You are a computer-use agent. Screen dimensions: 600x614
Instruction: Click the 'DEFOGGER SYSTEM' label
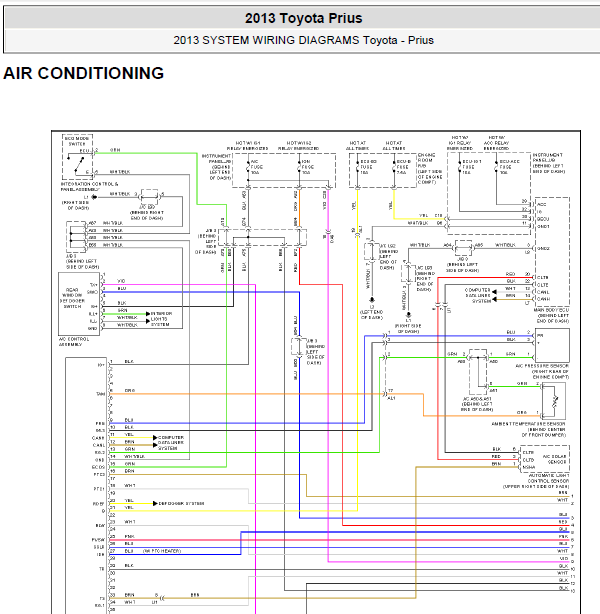[x=181, y=504]
